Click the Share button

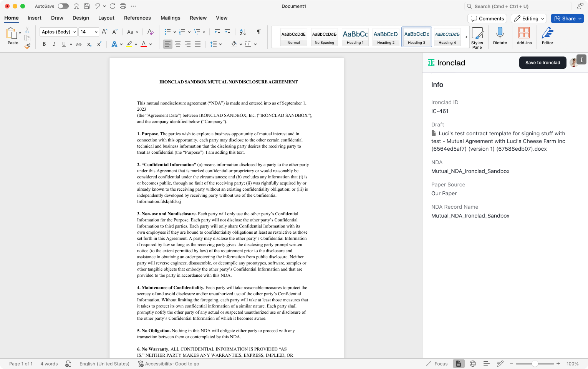(567, 18)
